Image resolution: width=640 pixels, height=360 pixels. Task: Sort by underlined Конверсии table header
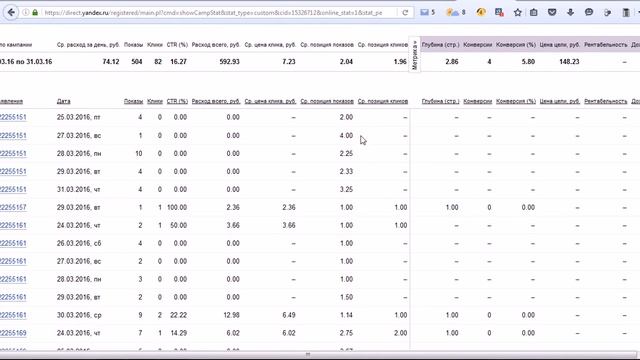coord(478,101)
